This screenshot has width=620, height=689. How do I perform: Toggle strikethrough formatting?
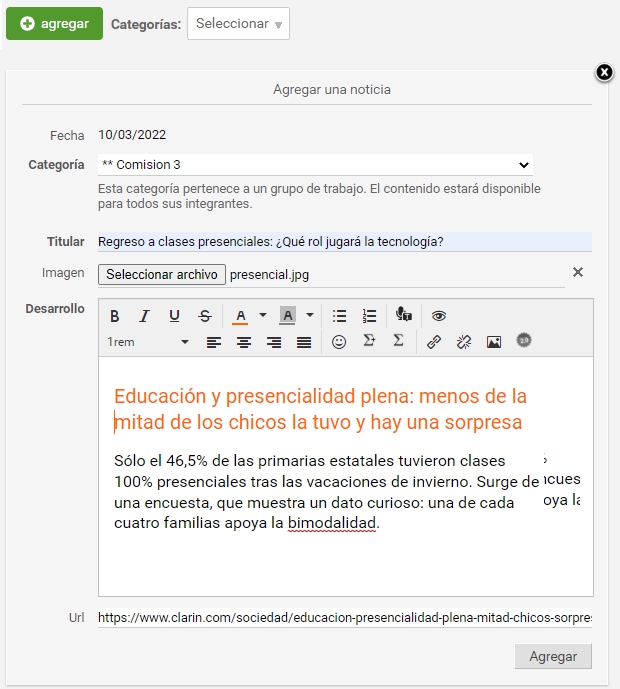(205, 316)
